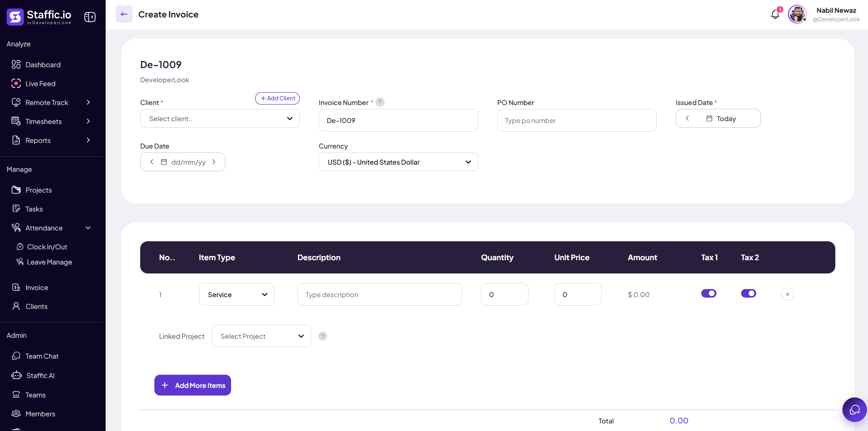868x431 pixels.
Task: Click the Remote Track icon
Action: tap(16, 102)
